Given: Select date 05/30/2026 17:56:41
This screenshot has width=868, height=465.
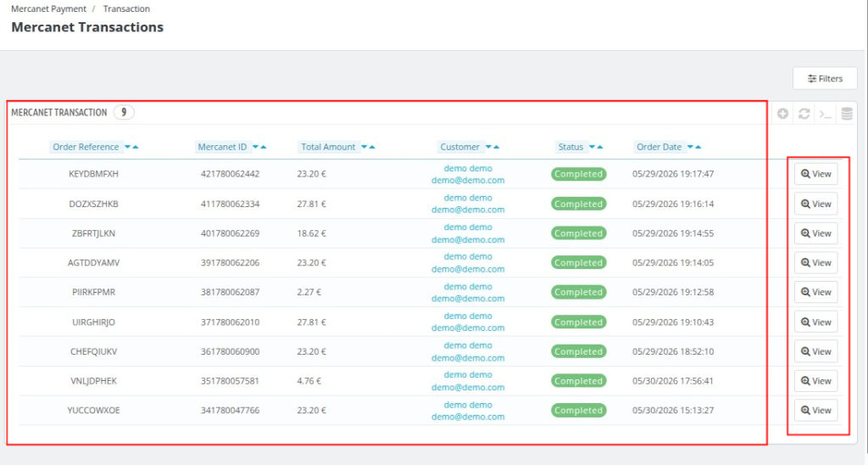Looking at the screenshot, I should pyautogui.click(x=672, y=381).
